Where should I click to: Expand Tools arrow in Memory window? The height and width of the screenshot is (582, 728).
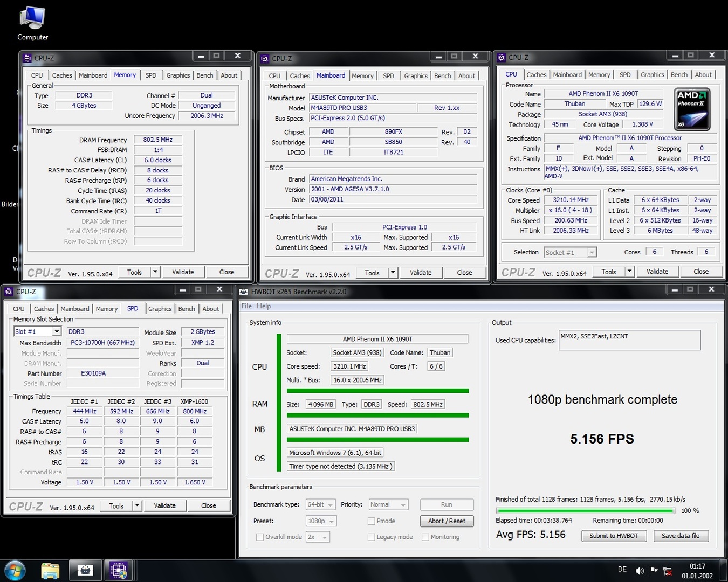click(x=155, y=272)
